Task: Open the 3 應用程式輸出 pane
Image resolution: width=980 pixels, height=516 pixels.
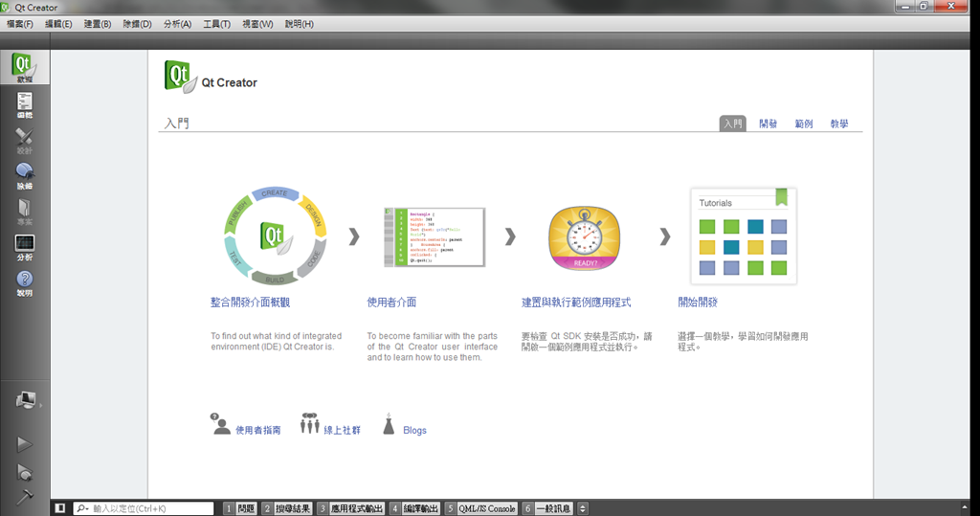Action: pyautogui.click(x=350, y=508)
